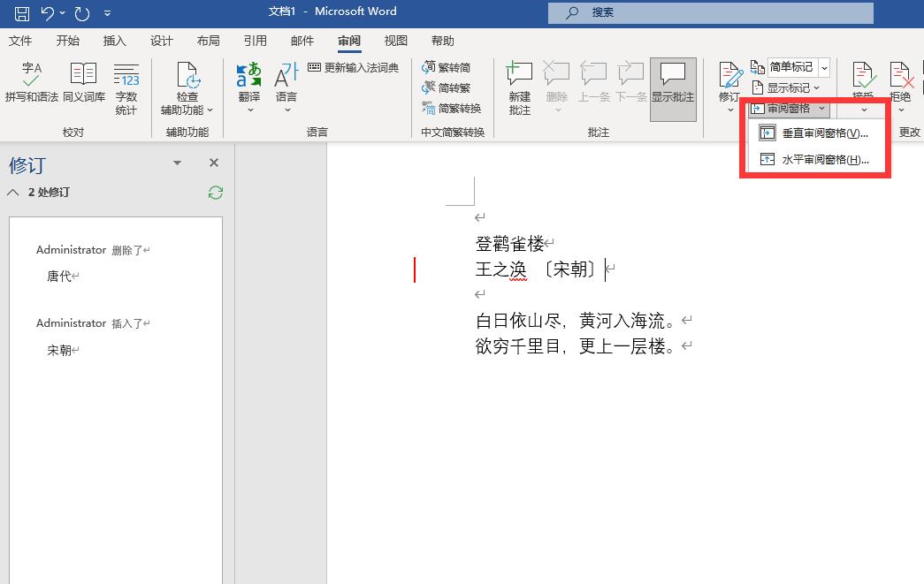This screenshot has height=584, width=924.
Task: Select the 'Administrator 删除了' revision entry
Action: [x=93, y=250]
